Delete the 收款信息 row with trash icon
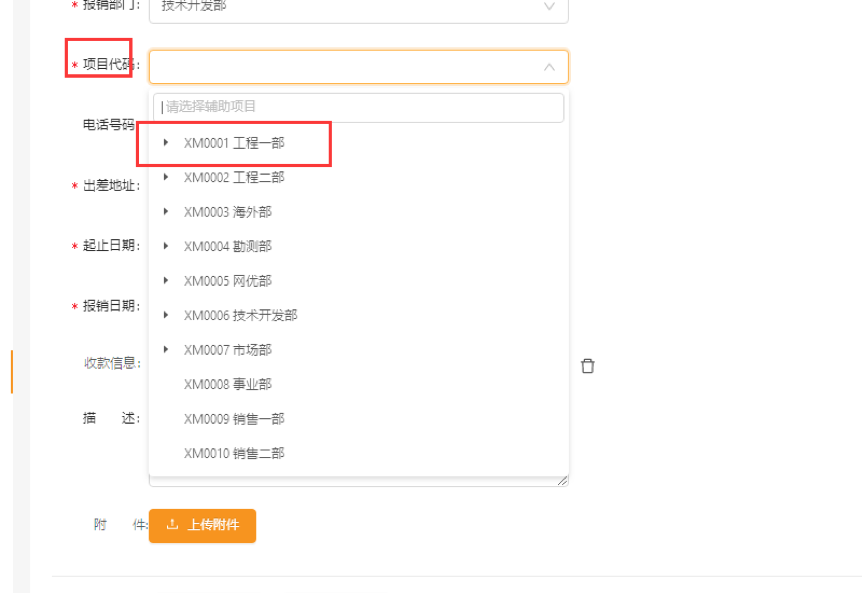 588,366
